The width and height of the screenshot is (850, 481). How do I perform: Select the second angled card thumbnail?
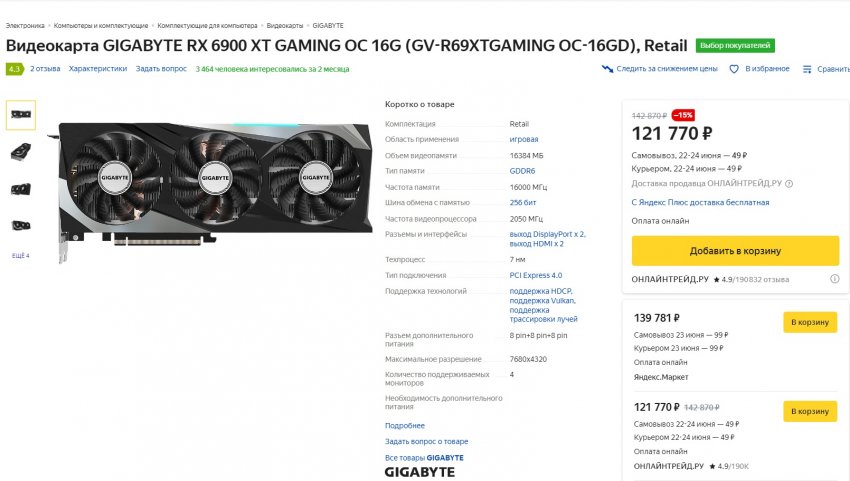21,151
